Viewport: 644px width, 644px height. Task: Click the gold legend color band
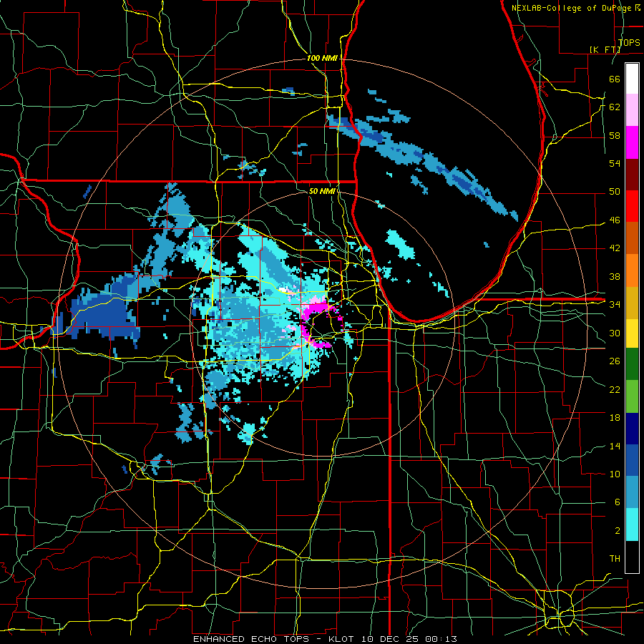(x=632, y=303)
